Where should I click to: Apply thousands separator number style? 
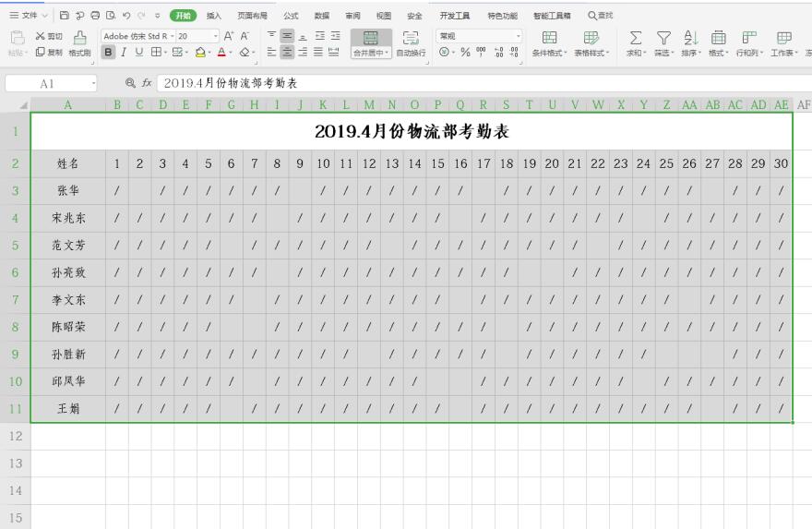481,52
